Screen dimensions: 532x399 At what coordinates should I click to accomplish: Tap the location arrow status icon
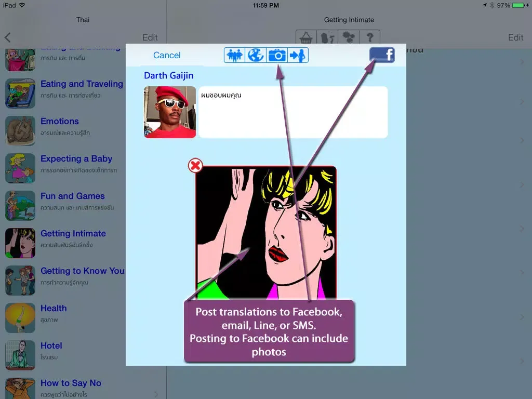484,5
